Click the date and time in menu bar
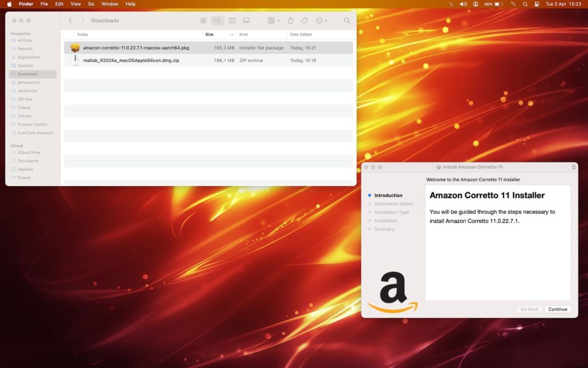This screenshot has width=588, height=368. tap(563, 4)
